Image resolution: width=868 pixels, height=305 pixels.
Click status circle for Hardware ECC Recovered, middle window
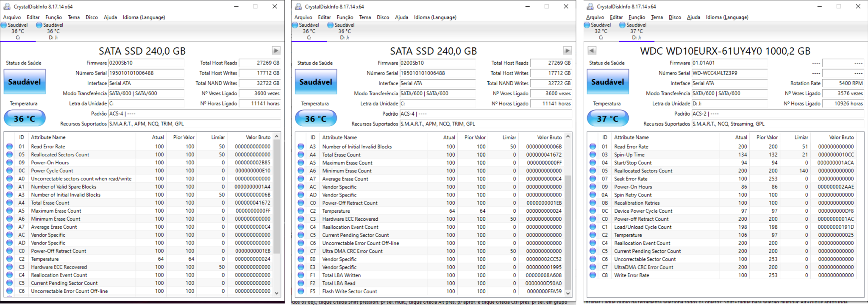coord(301,219)
